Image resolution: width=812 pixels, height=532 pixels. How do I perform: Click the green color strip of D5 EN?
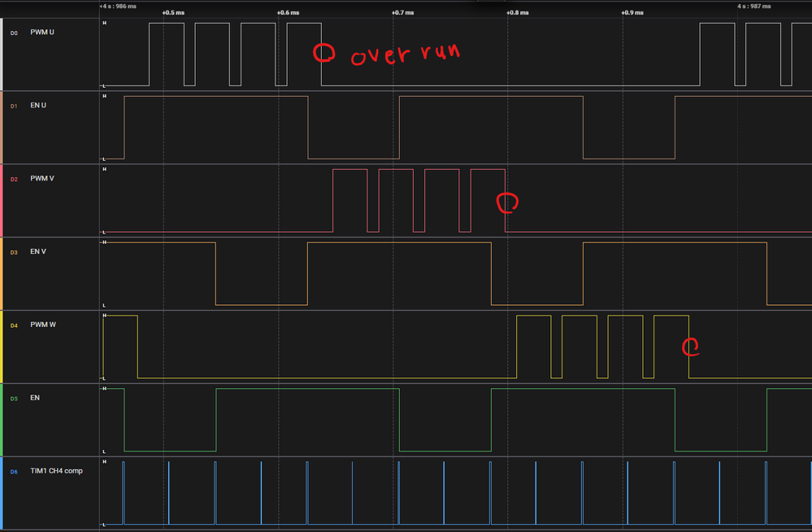tap(1, 420)
